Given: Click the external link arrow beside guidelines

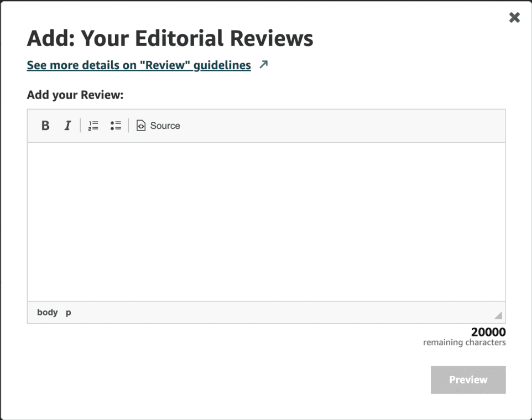Looking at the screenshot, I should tap(264, 65).
